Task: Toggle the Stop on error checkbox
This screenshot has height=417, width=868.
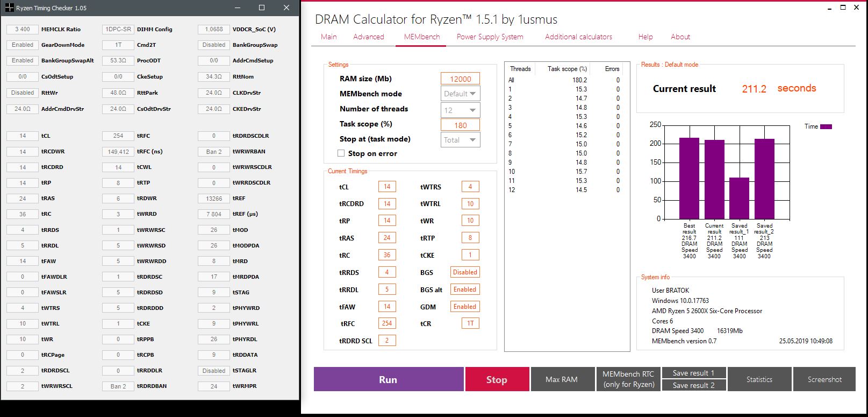Action: [341, 153]
